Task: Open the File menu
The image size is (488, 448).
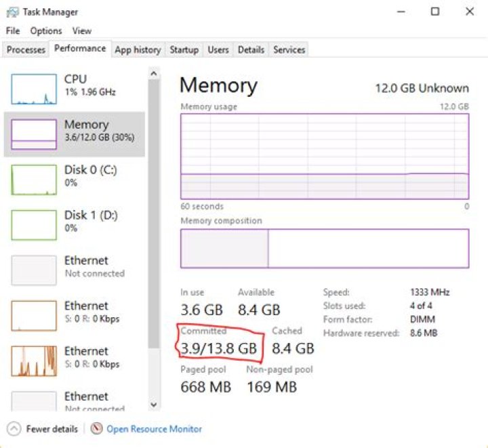Action: click(x=13, y=30)
